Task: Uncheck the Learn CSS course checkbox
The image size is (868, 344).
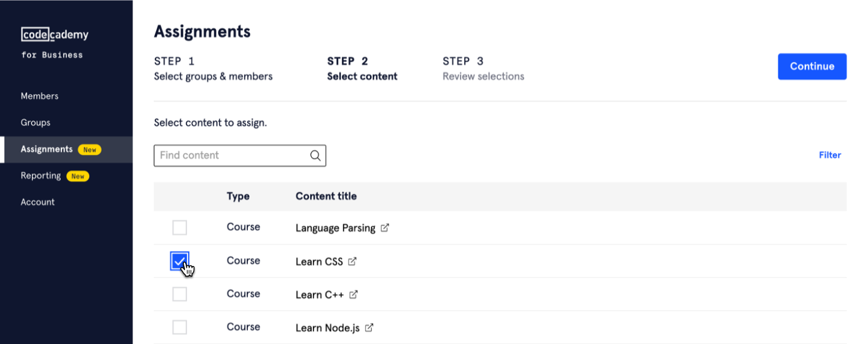Action: pyautogui.click(x=180, y=261)
